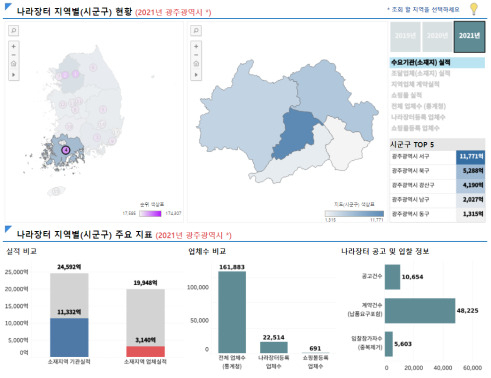Viewport: 491px width, 378px height.
Task: Click the blue district color legend gradient
Action: click(354, 214)
